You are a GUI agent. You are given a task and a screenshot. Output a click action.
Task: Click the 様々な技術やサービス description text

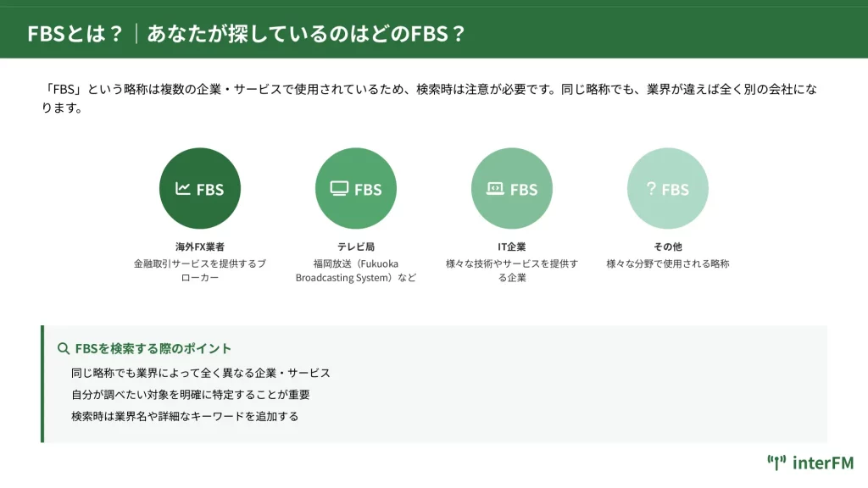click(511, 270)
